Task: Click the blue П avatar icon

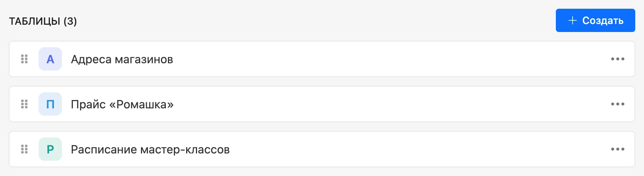Action: pos(50,104)
